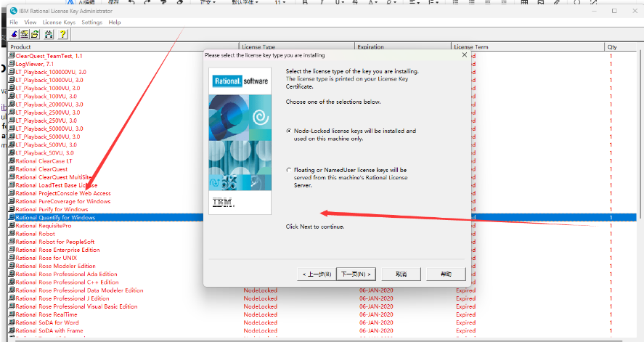The image size is (644, 342).
Task: Click the key icon beside Rational ClearCase LT
Action: [x=12, y=160]
